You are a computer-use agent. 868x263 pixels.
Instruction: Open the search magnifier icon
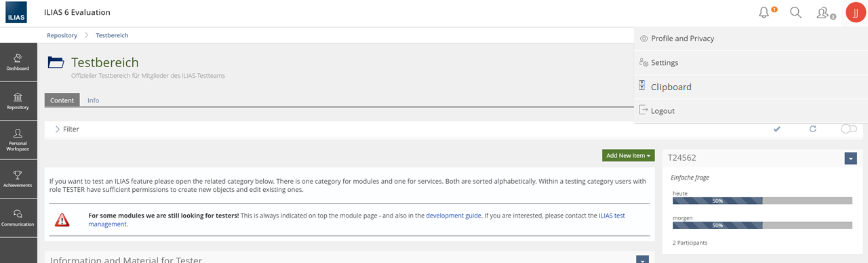click(x=796, y=12)
